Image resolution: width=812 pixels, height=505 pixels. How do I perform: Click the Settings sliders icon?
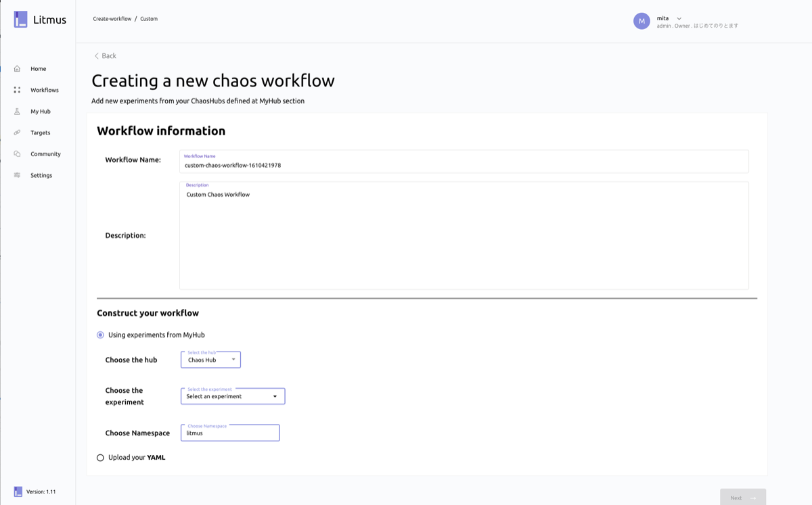coord(17,175)
